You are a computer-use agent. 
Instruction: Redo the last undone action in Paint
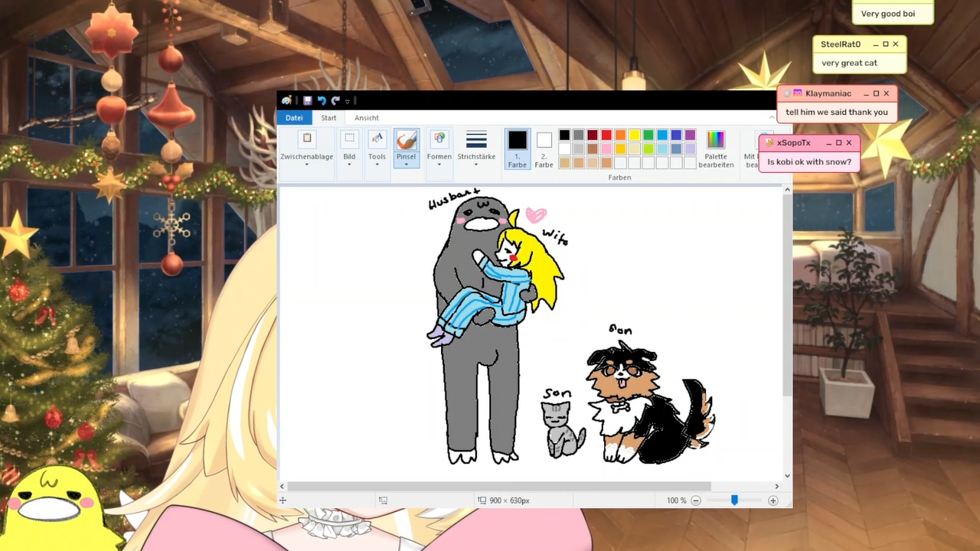coord(335,100)
